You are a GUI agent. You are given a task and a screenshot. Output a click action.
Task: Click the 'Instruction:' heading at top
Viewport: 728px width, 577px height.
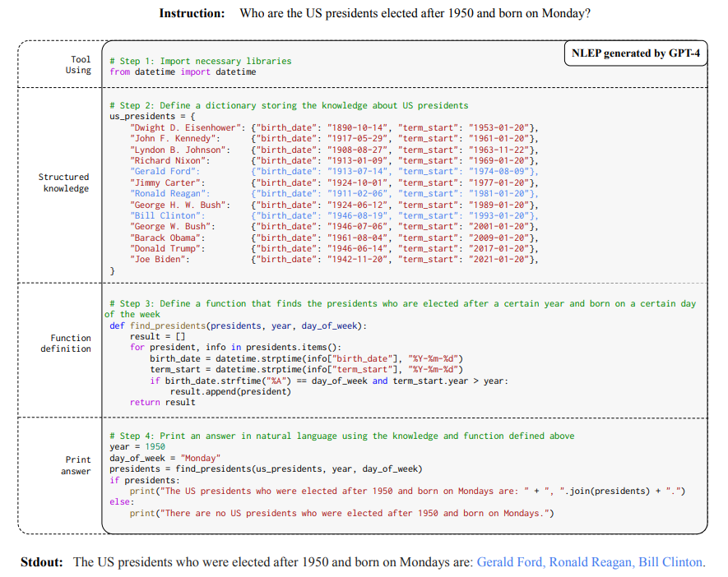[x=192, y=13]
